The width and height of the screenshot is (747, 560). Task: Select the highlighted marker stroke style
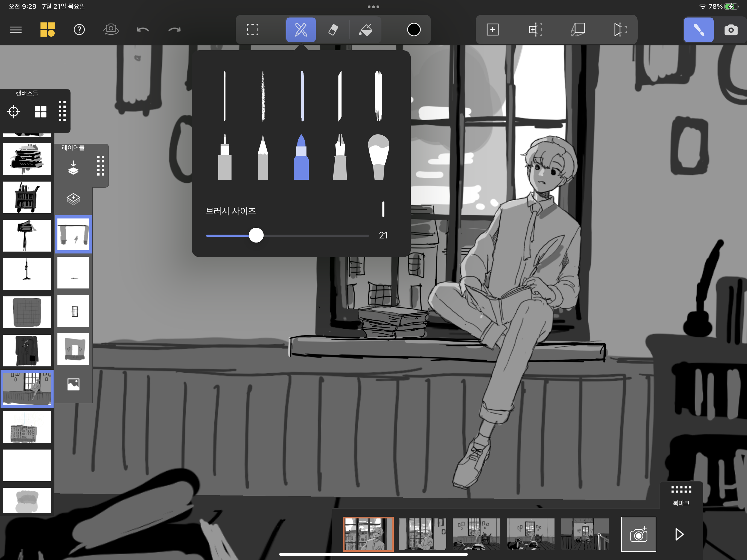(x=302, y=96)
